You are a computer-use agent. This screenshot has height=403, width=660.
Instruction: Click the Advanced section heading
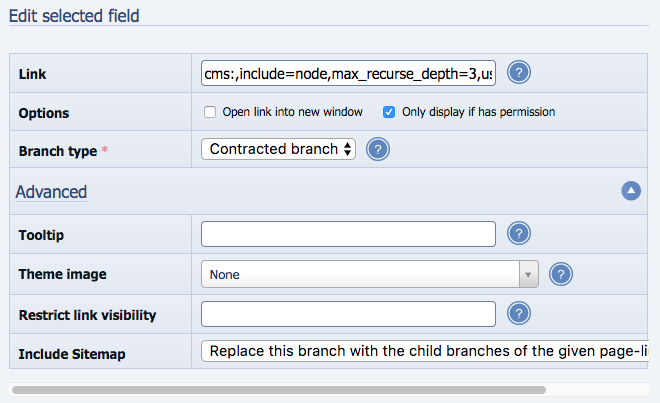51,192
